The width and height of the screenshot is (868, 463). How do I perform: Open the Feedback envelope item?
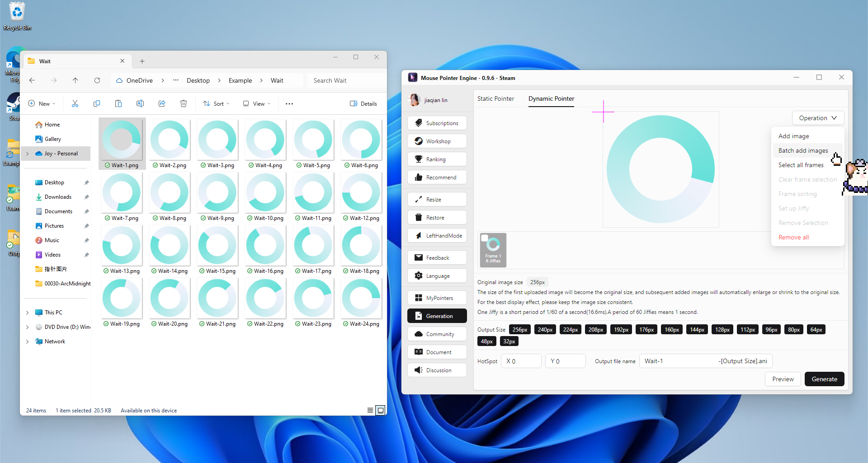[437, 258]
